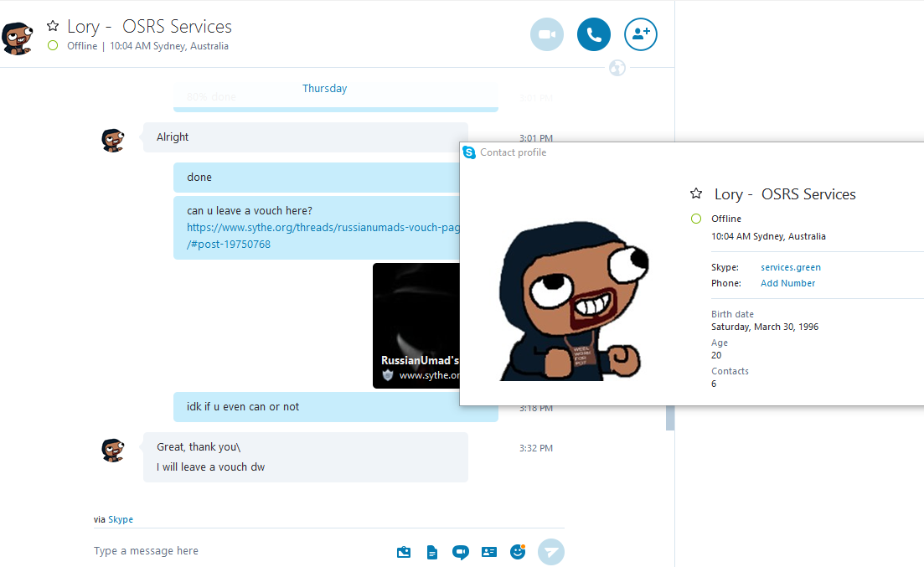Open the sythe.org vouch thread link
This screenshot has width=924, height=567.
click(323, 235)
